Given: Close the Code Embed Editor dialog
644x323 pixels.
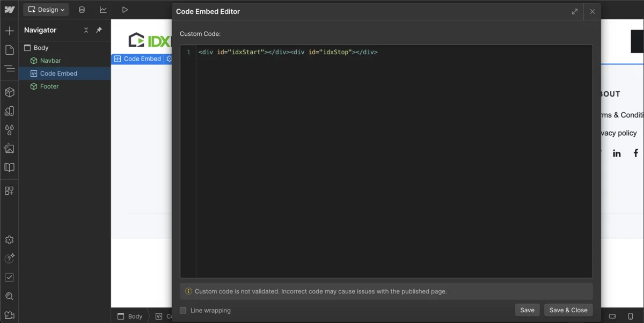Looking at the screenshot, I should pyautogui.click(x=592, y=11).
